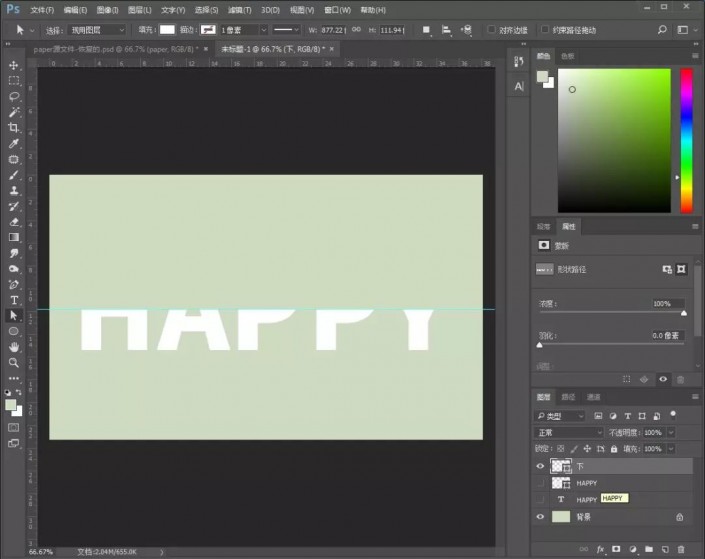Image resolution: width=705 pixels, height=559 pixels.
Task: Open the 文件(F) menu
Action: tap(42, 10)
